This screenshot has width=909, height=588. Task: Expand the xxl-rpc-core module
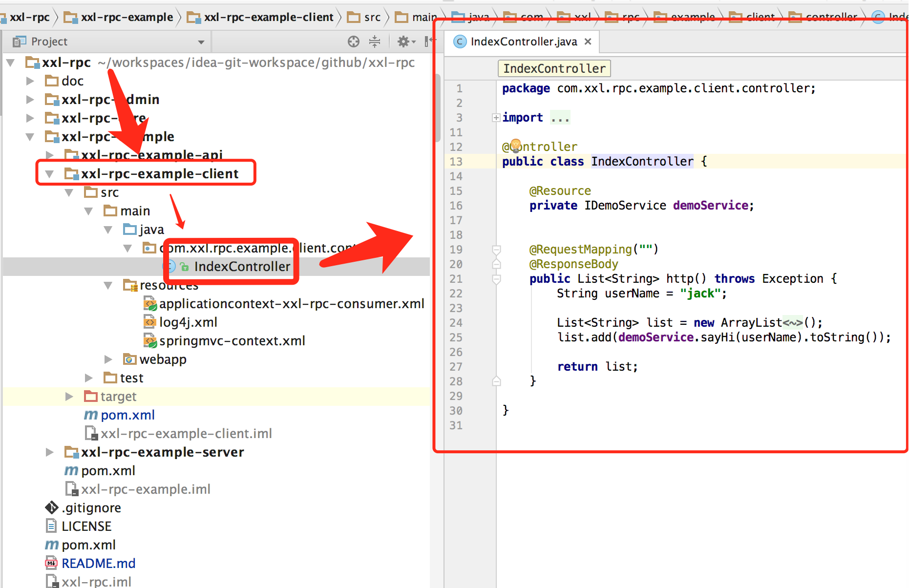30,118
